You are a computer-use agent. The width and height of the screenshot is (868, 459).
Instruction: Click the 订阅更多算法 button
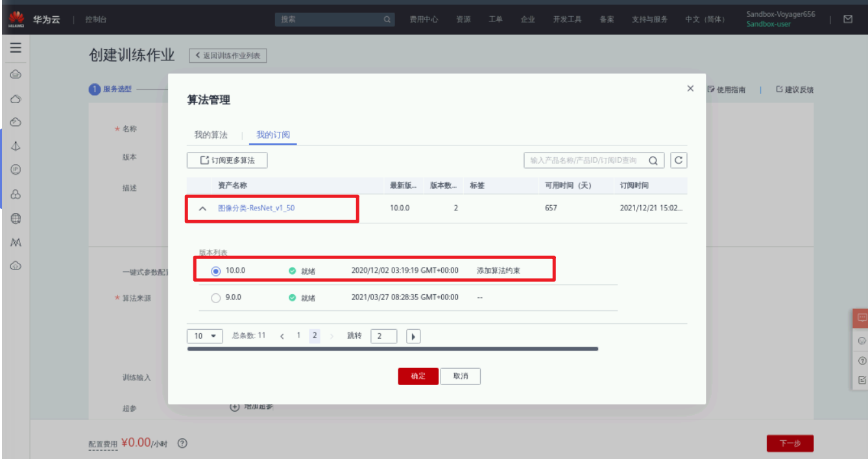click(227, 160)
